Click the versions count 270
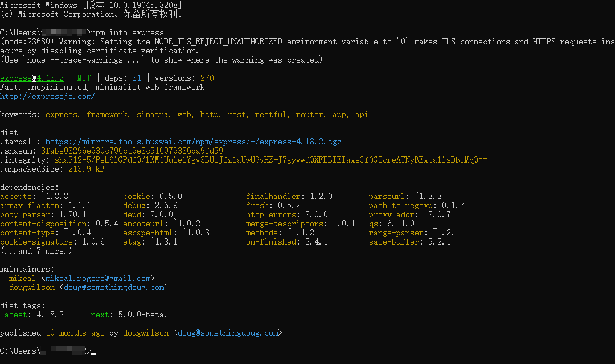615x364 pixels. coord(207,78)
